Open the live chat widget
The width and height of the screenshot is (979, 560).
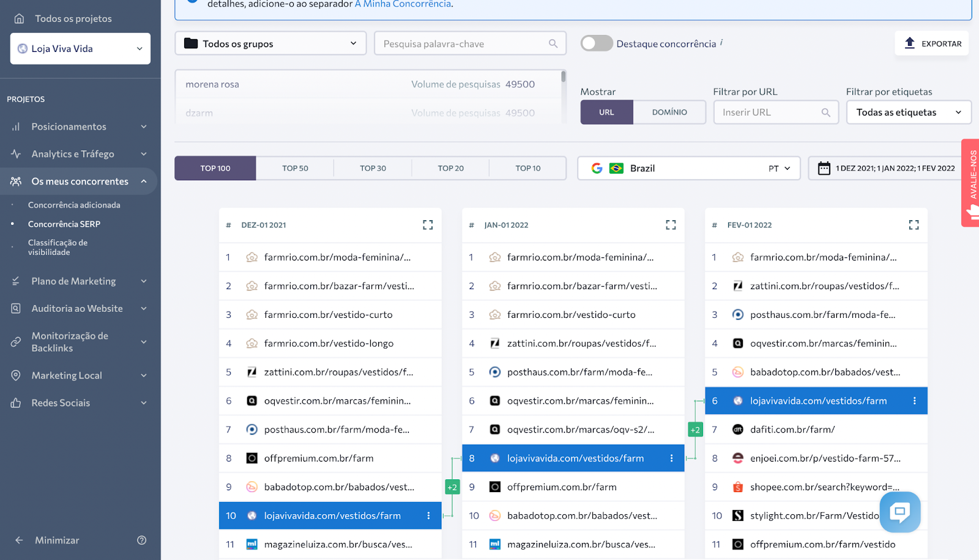[x=900, y=512]
